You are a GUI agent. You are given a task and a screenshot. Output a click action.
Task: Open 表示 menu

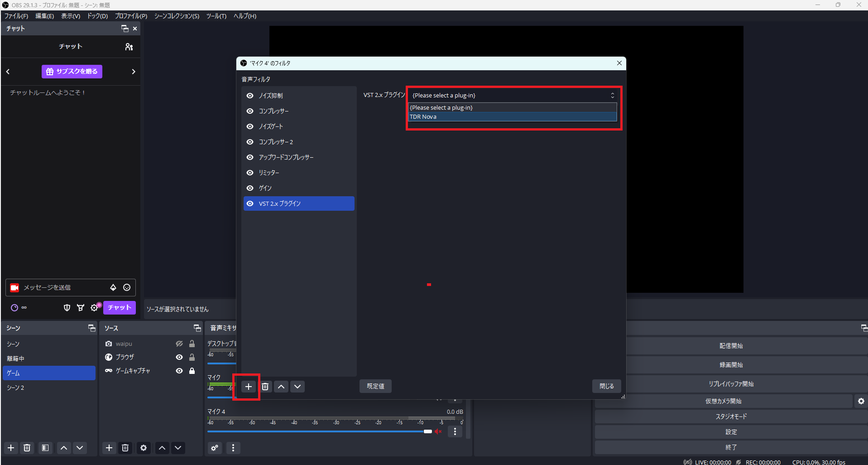(x=71, y=16)
